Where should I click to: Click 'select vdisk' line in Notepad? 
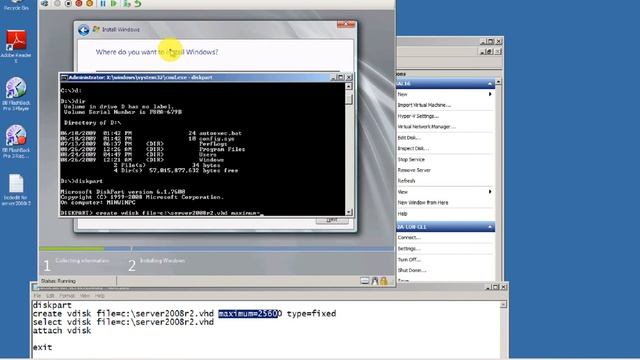coord(123,322)
